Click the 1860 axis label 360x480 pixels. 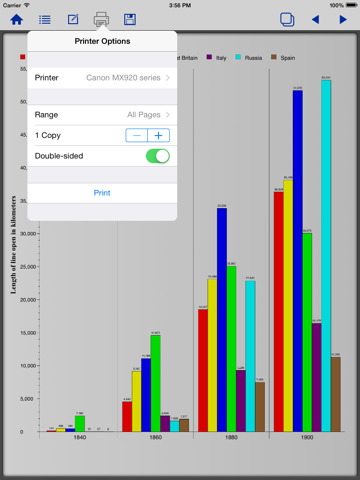(x=155, y=437)
